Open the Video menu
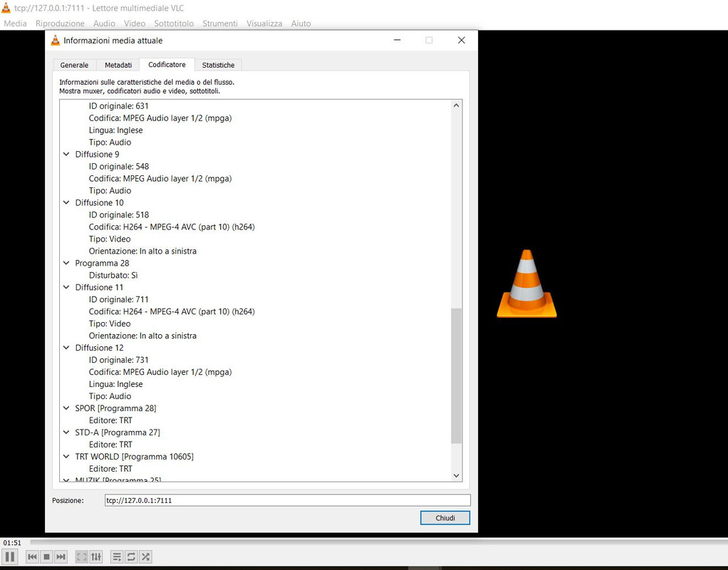728x570 pixels. point(135,24)
